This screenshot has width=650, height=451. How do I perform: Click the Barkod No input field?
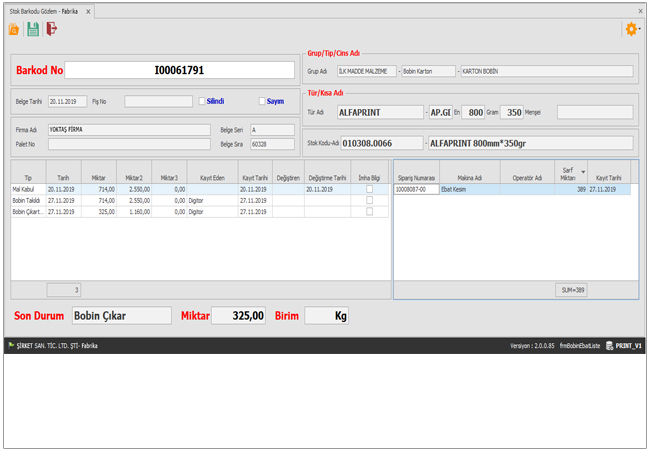point(180,71)
